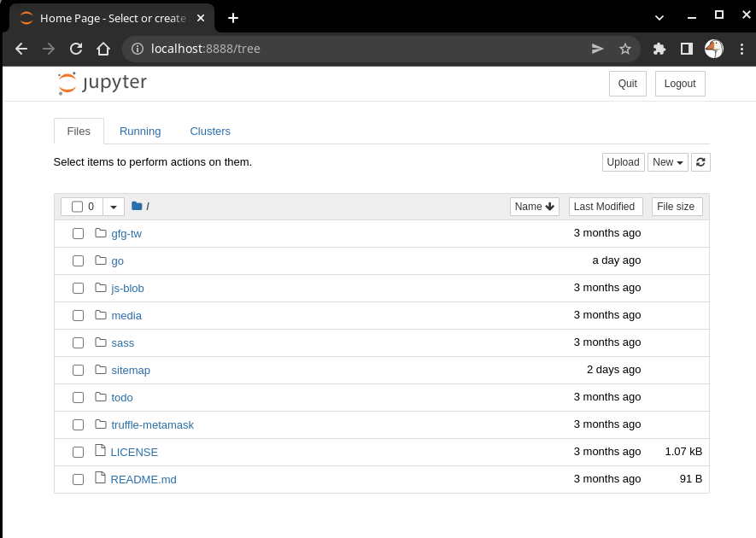Check the sitemap folder checkbox
Image resolution: width=756 pixels, height=538 pixels.
coord(78,371)
